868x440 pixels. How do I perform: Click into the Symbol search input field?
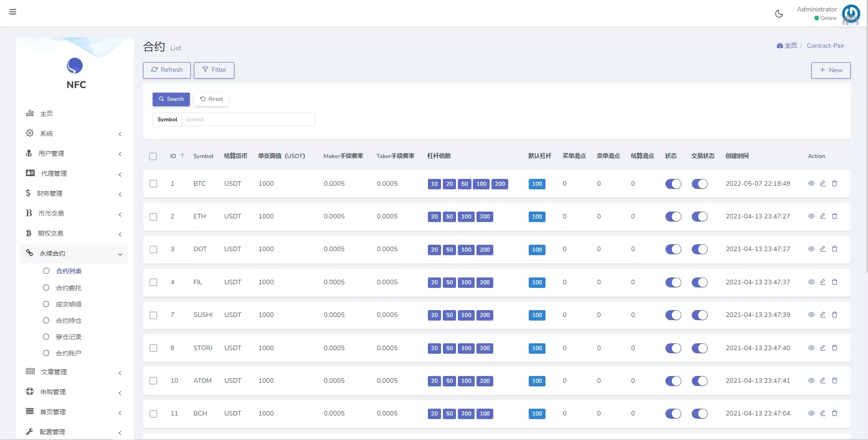click(x=248, y=119)
